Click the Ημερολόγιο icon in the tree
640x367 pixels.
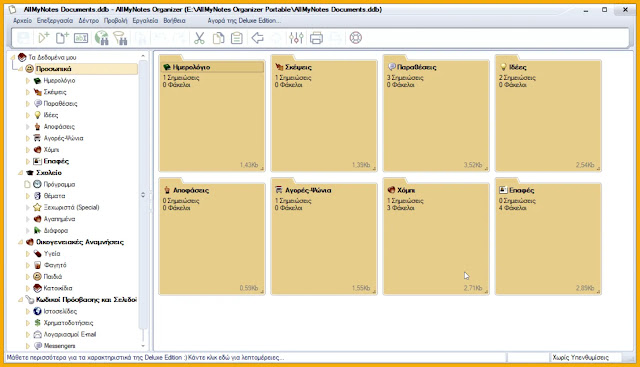coord(38,80)
